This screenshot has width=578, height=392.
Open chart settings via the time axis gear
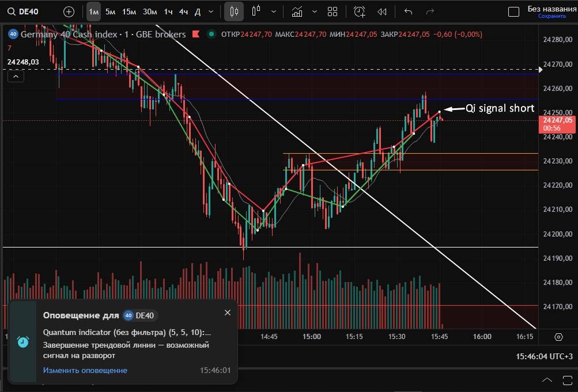coord(558,337)
